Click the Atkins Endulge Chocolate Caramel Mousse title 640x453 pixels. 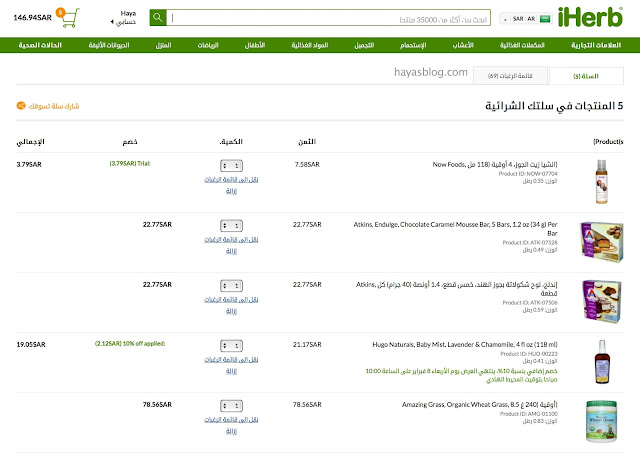coord(455,229)
